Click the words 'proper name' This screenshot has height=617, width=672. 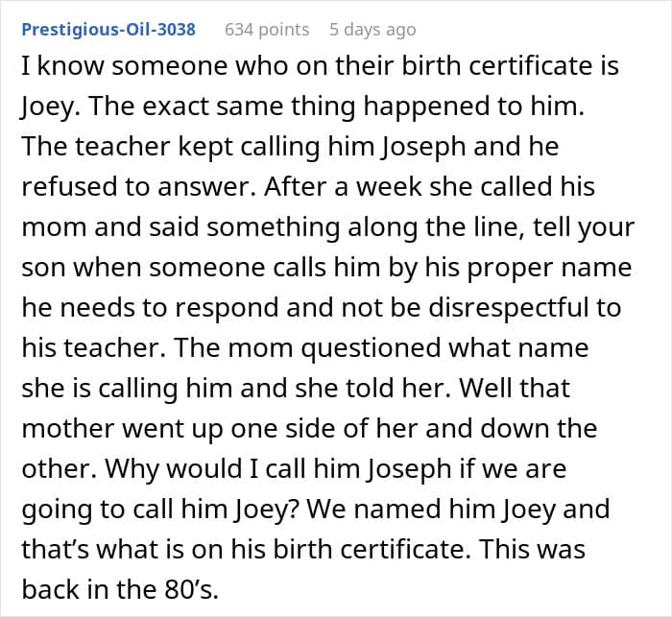pos(549,268)
